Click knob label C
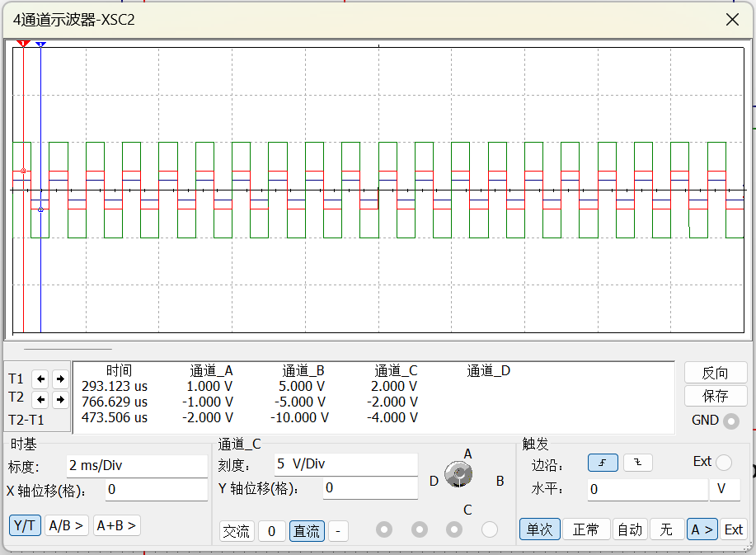Screen dimensions: 756x555 [x=467, y=510]
